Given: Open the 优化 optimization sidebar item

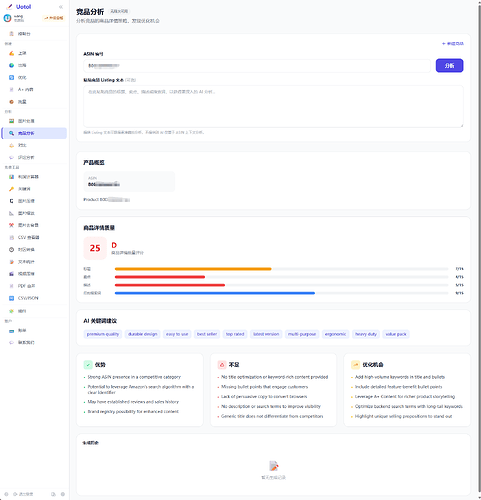Looking at the screenshot, I should tap(34, 77).
